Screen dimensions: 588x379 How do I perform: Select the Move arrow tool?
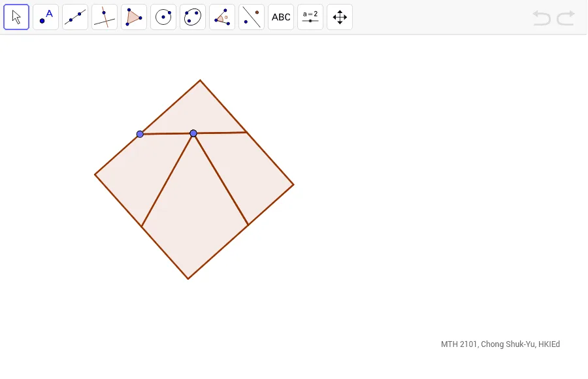point(16,17)
